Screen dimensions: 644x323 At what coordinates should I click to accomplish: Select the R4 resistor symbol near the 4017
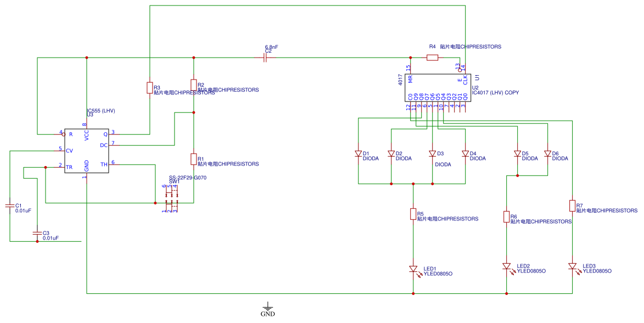point(432,58)
